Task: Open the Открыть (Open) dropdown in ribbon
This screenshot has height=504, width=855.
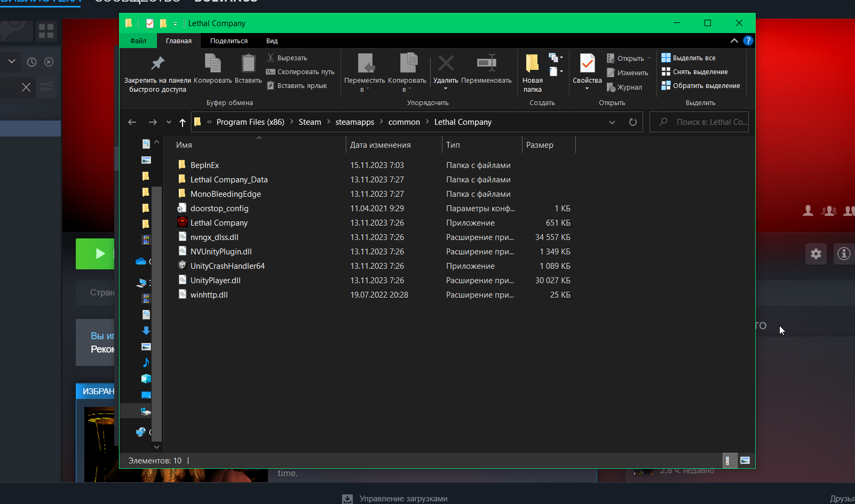Action: [x=649, y=58]
